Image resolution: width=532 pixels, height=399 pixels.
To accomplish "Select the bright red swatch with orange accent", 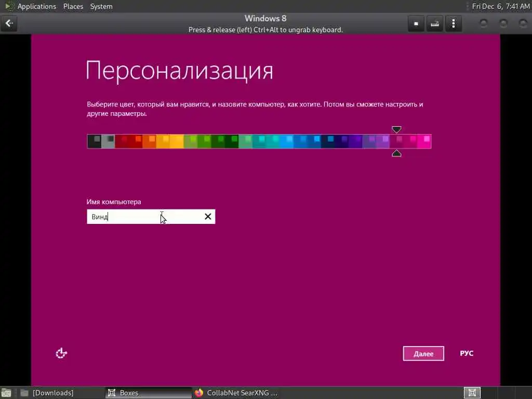I will click(136, 141).
